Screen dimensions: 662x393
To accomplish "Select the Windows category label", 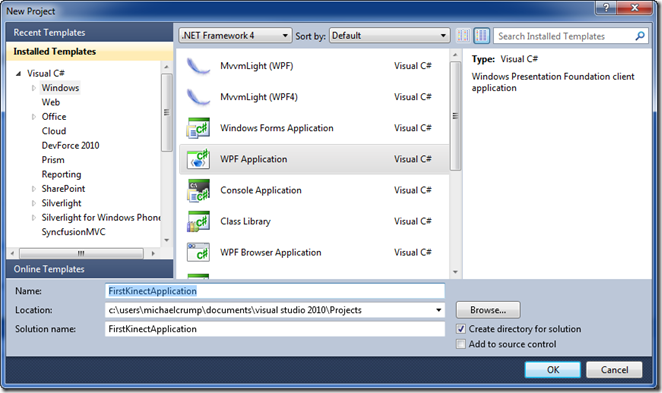I will [60, 88].
